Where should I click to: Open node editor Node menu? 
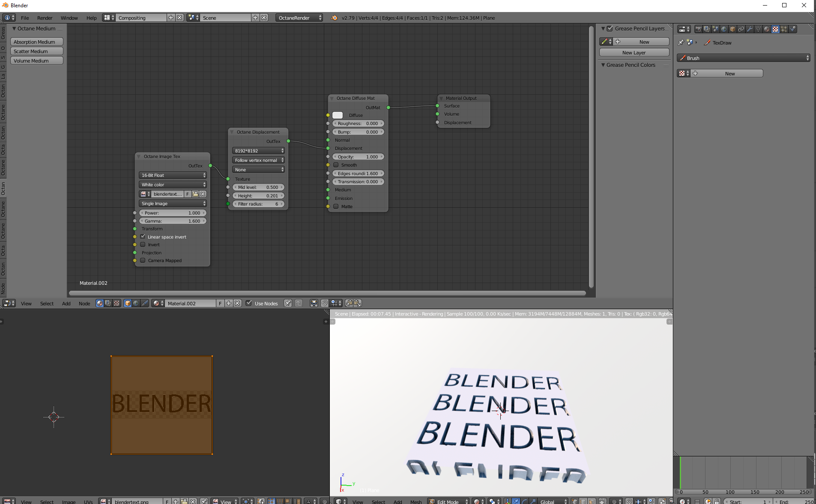tap(84, 304)
